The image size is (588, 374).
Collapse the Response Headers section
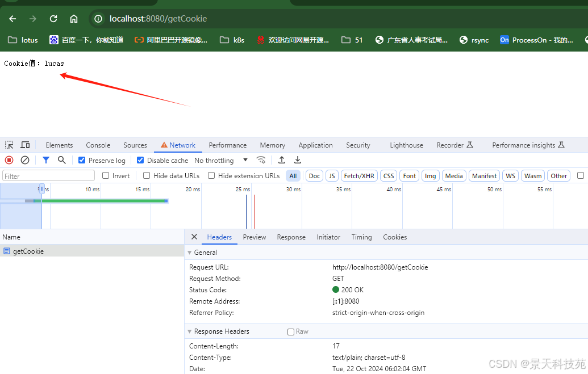(190, 331)
